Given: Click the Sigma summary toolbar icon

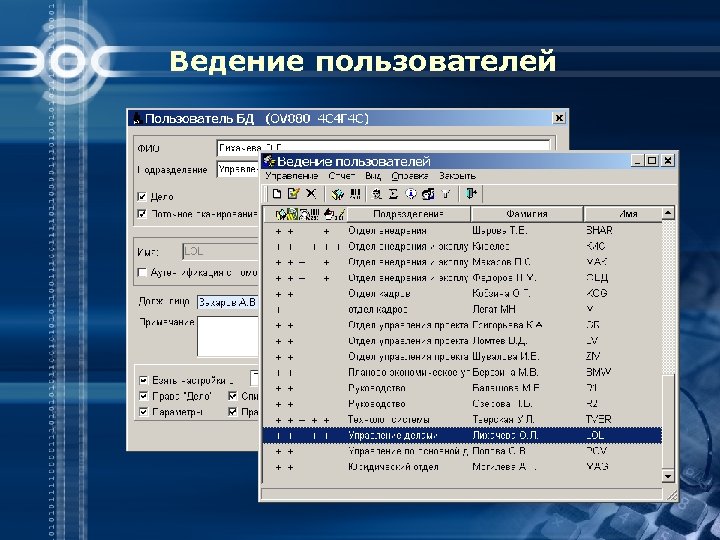Looking at the screenshot, I should pos(393,194).
